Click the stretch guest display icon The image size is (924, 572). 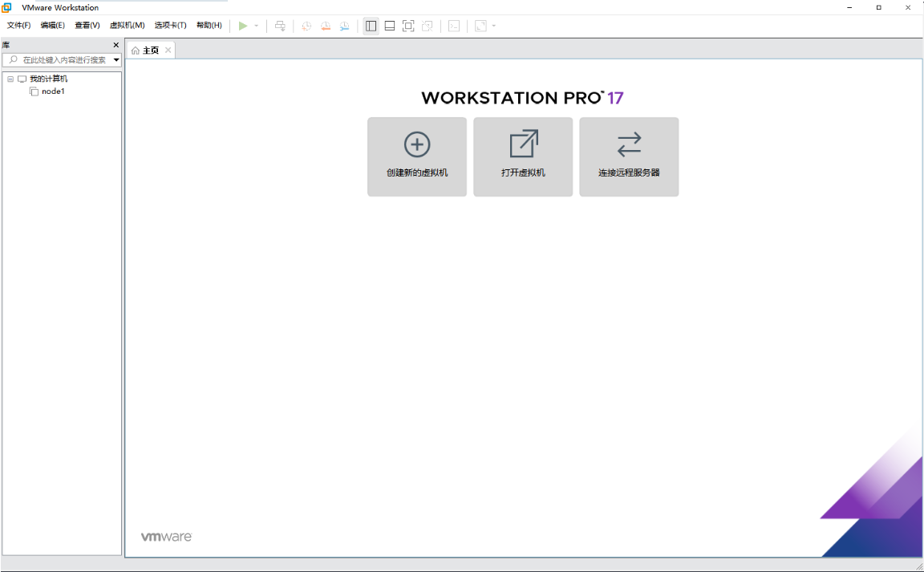[481, 26]
